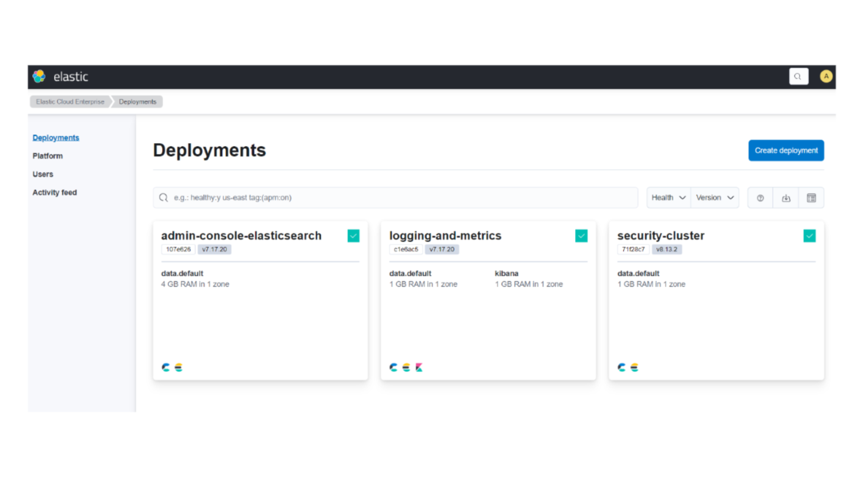Click cloud icon on security-cluster card

tap(621, 367)
